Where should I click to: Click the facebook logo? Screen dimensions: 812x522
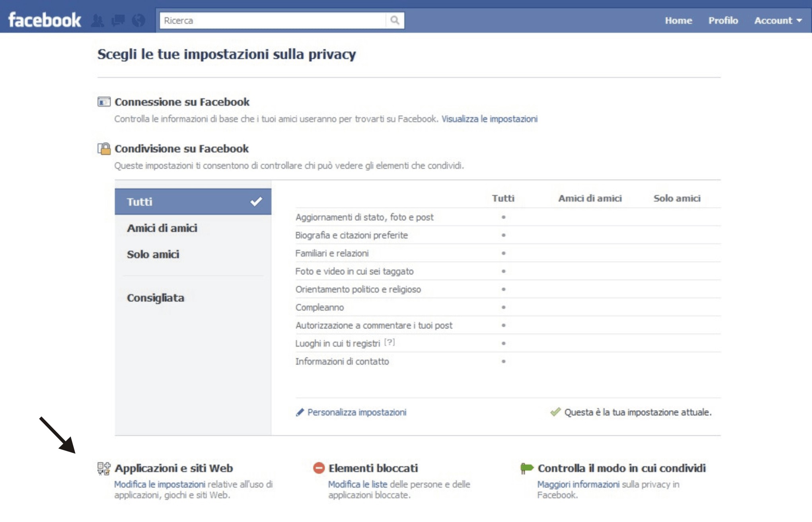[45, 20]
